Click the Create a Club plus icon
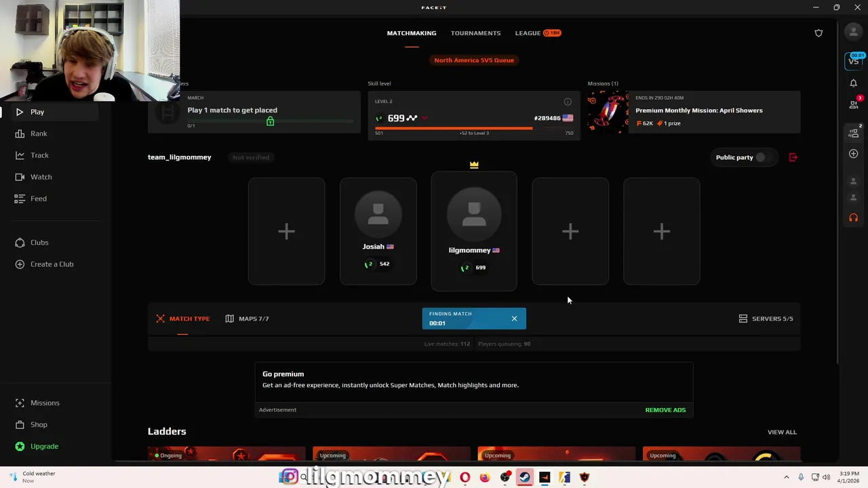This screenshot has width=868, height=488. click(20, 264)
